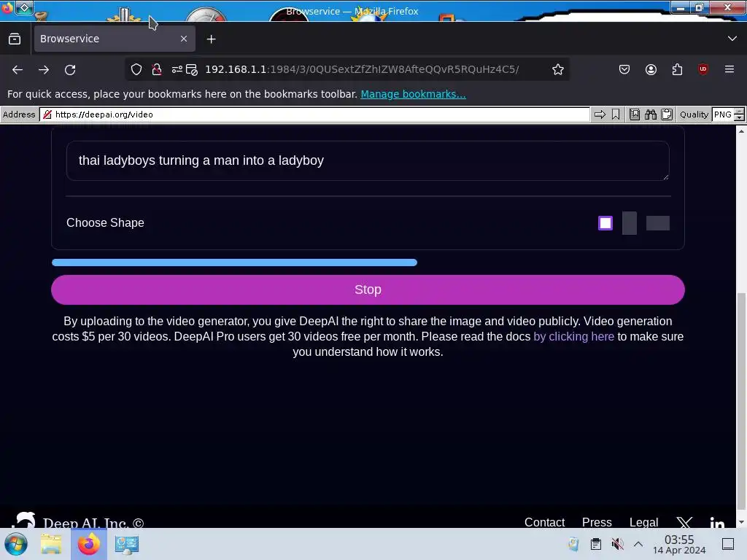Click the Browservice find binoculars icon
The image size is (747, 560).
(651, 114)
